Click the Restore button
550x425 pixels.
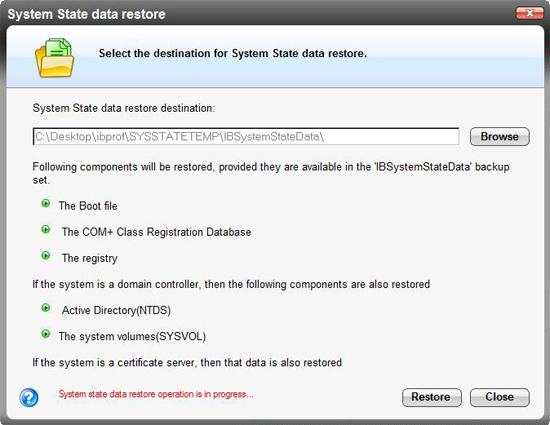[x=431, y=397]
